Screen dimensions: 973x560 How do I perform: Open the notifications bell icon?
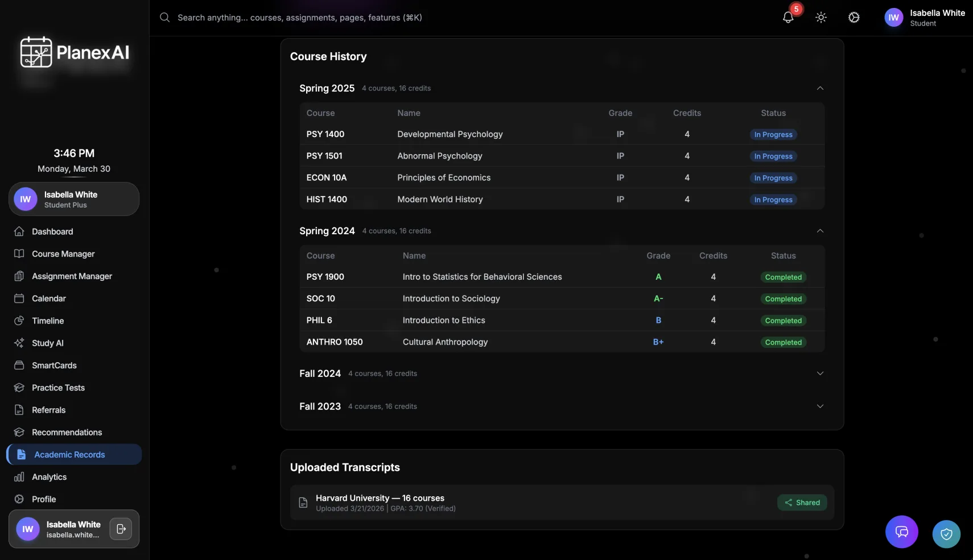(788, 18)
